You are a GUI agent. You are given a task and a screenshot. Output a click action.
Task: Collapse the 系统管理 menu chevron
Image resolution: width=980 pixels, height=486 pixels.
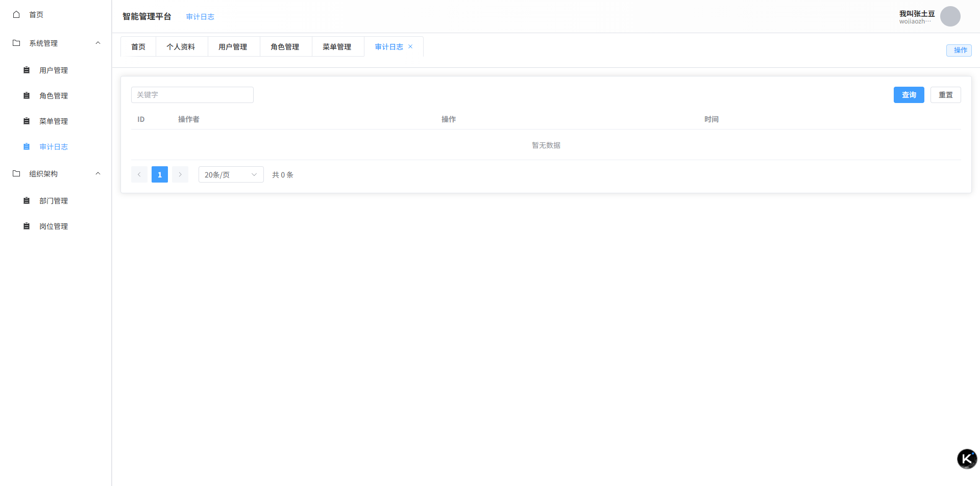(x=98, y=43)
